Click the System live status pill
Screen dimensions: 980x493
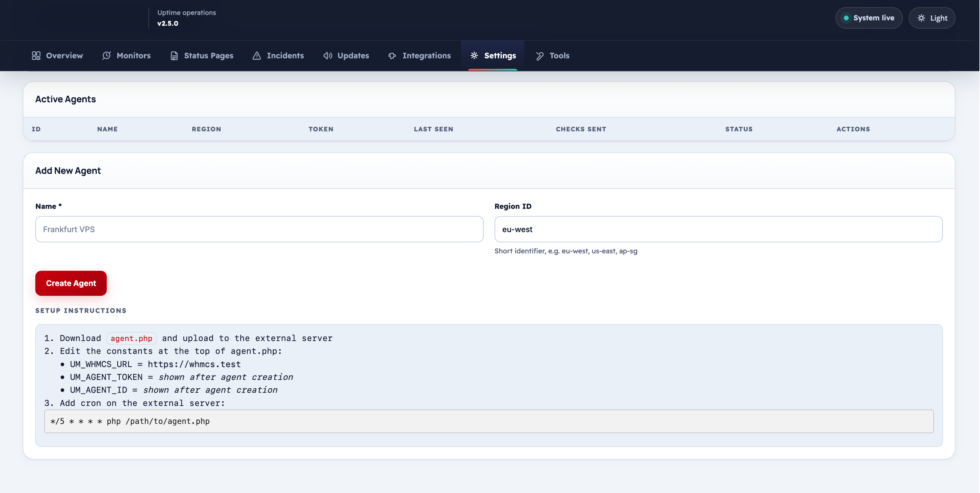coord(868,18)
